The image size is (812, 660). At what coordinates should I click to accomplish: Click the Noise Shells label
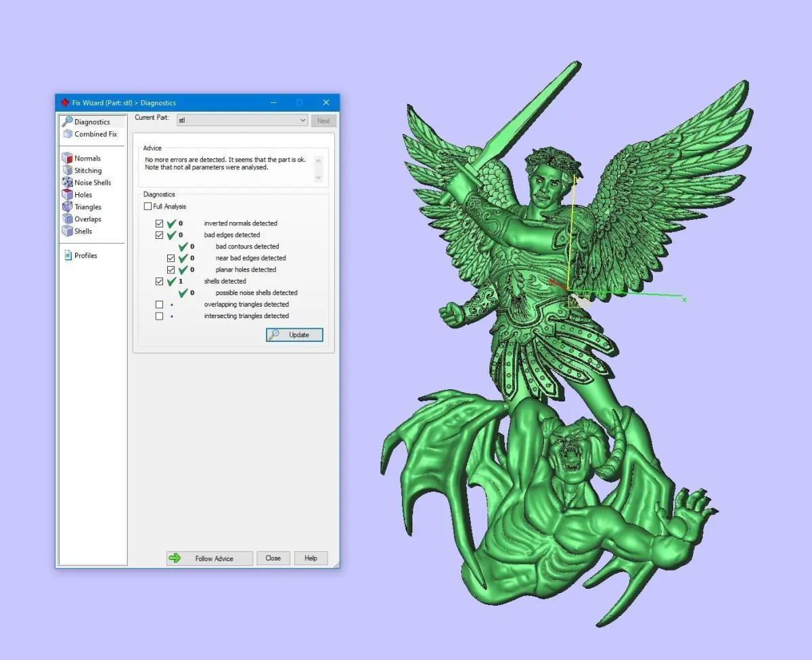pos(93,183)
